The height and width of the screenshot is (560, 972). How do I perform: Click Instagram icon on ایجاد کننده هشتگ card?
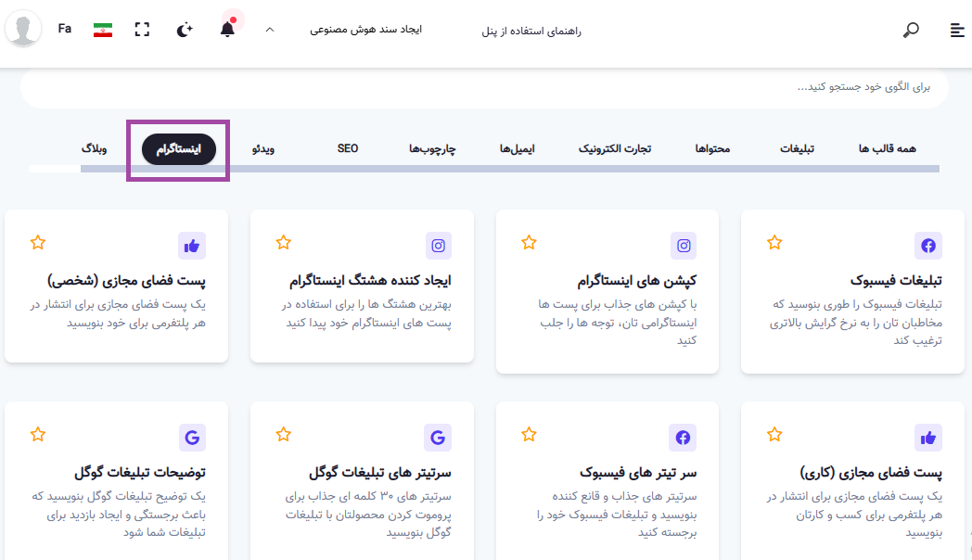pyautogui.click(x=438, y=246)
